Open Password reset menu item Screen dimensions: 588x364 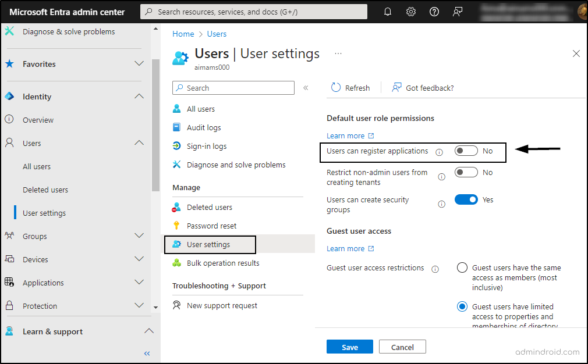[x=211, y=226]
